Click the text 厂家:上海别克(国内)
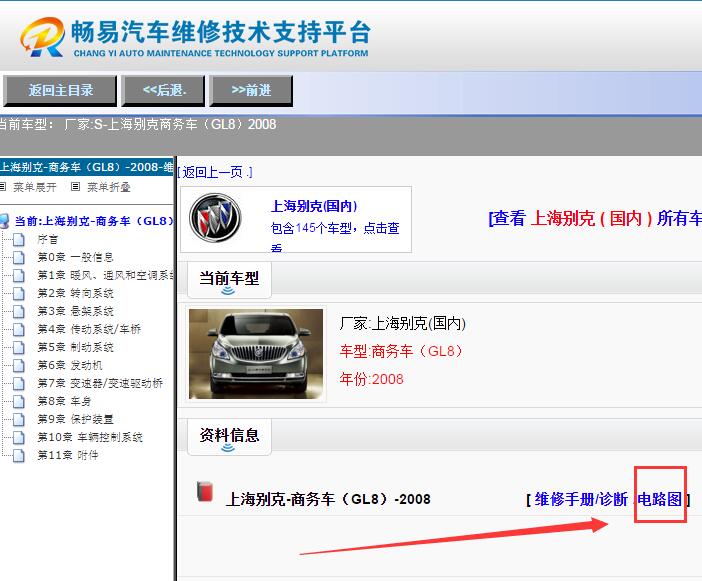 coord(402,323)
